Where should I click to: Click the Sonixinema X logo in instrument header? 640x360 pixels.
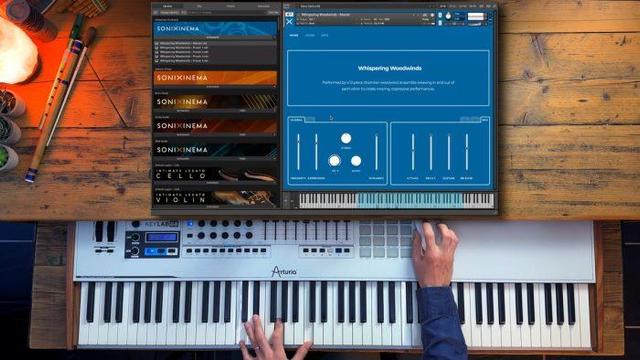pos(289,22)
